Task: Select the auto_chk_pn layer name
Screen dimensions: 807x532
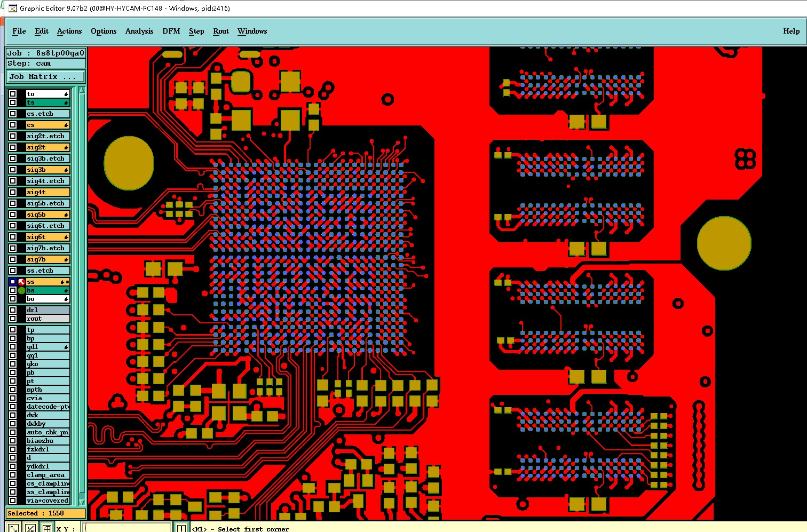Action: [x=48, y=432]
